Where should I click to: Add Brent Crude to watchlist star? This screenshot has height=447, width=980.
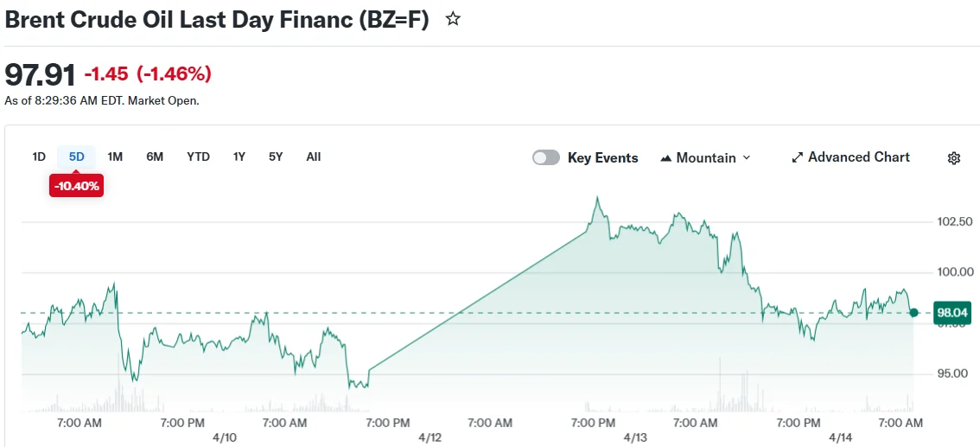pos(453,19)
